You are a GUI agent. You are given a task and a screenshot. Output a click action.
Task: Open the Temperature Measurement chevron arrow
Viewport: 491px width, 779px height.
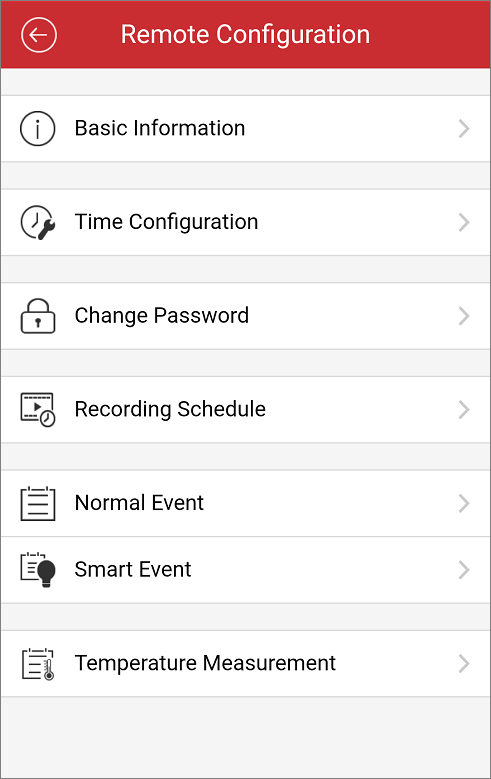[464, 664]
